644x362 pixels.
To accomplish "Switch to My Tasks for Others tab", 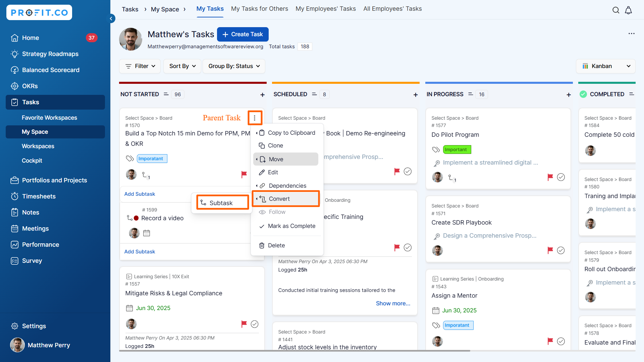I will pos(260,9).
